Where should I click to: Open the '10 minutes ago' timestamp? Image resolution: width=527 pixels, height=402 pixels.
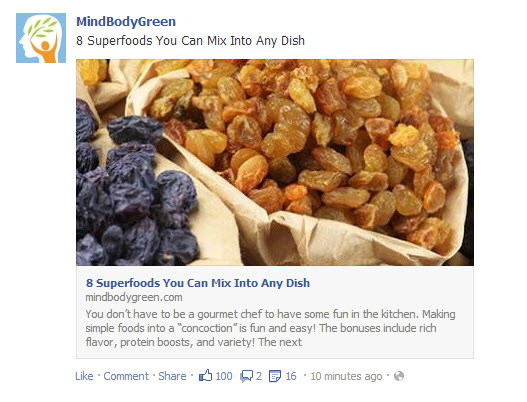point(346,376)
